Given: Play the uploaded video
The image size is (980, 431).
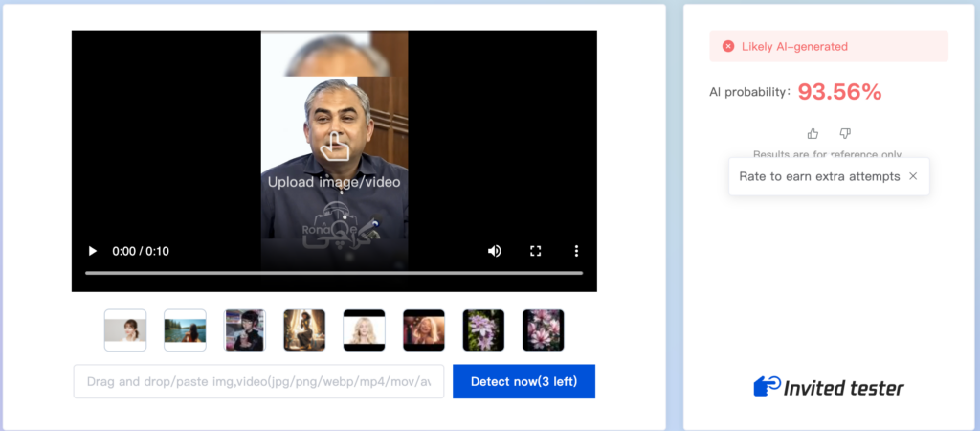Looking at the screenshot, I should [93, 252].
